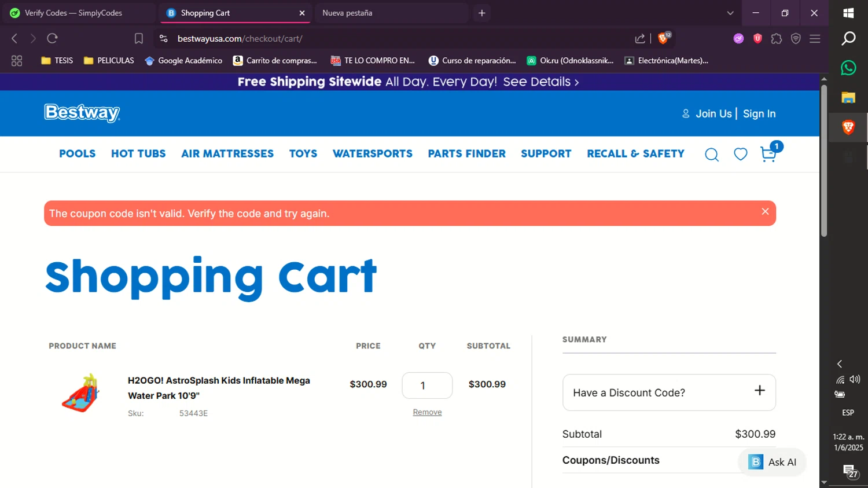Click the browser back arrow
Image resolution: width=868 pixels, height=488 pixels.
pyautogui.click(x=14, y=38)
